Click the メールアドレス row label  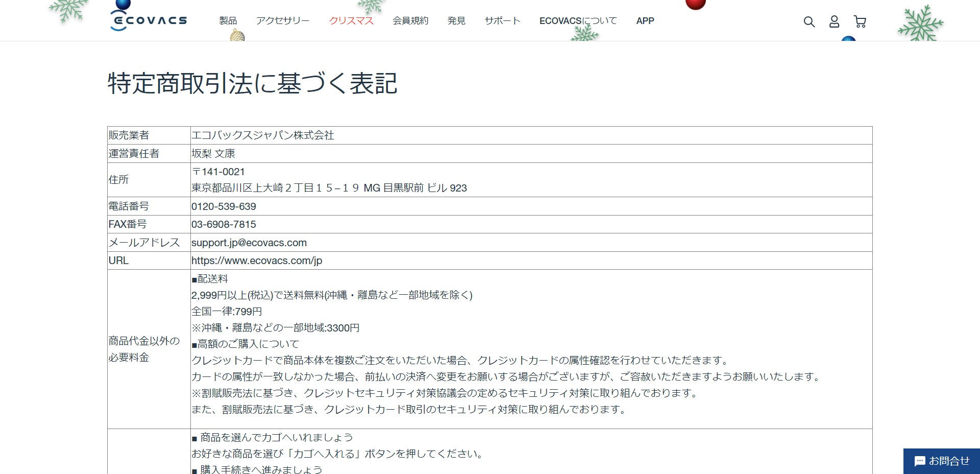coord(144,243)
